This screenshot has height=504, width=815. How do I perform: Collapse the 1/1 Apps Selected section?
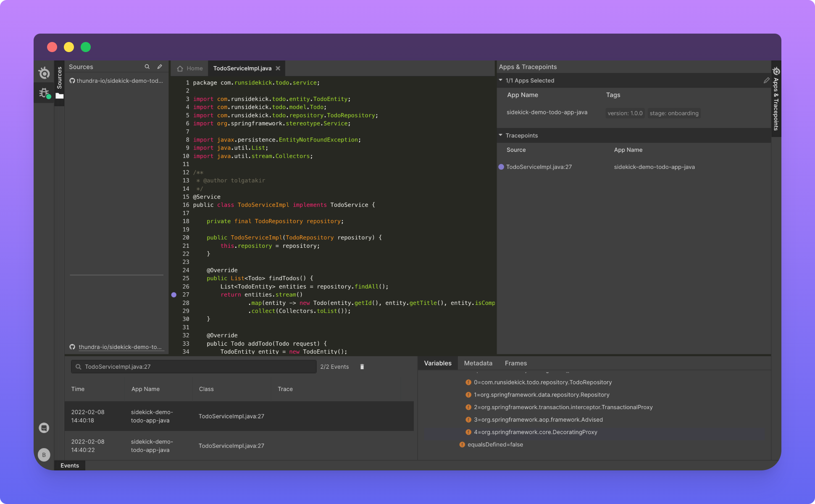tap(500, 80)
